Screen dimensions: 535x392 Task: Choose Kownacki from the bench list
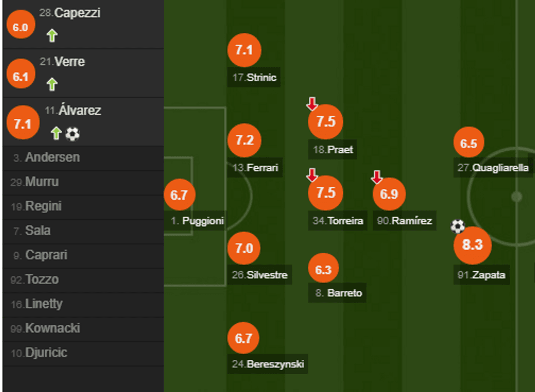pyautogui.click(x=52, y=328)
